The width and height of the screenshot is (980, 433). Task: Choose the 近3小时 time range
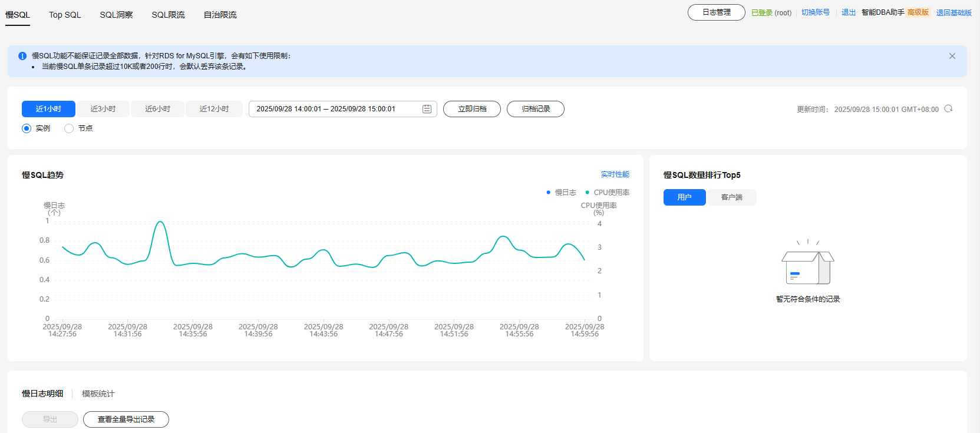point(103,109)
